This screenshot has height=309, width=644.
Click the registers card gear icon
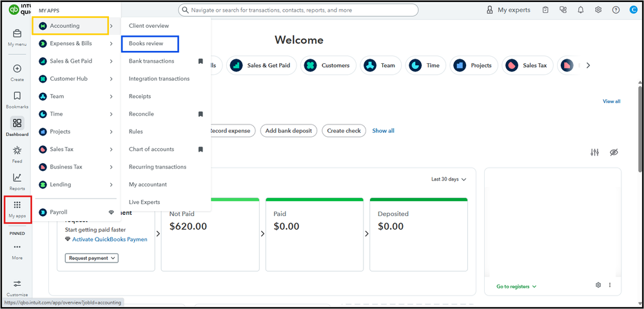pyautogui.click(x=599, y=284)
